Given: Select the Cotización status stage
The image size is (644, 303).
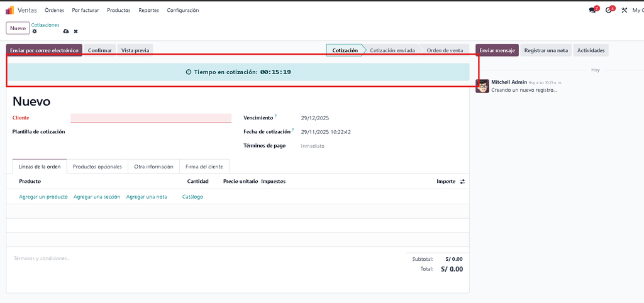Looking at the screenshot, I should pos(345,50).
